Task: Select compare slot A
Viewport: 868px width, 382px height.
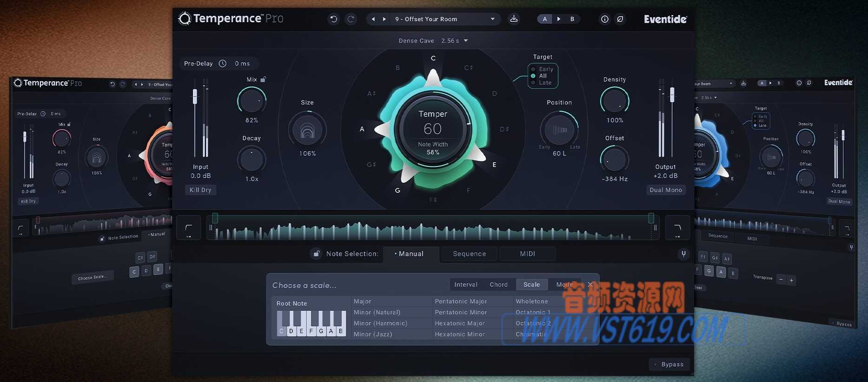Action: pos(545,19)
